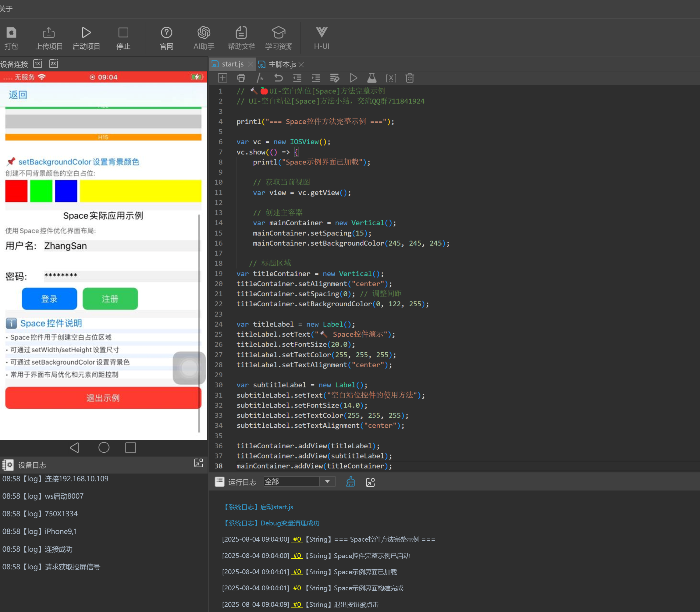Toggle comment with the /* icon
Image resolution: width=700 pixels, height=612 pixels.
point(260,78)
